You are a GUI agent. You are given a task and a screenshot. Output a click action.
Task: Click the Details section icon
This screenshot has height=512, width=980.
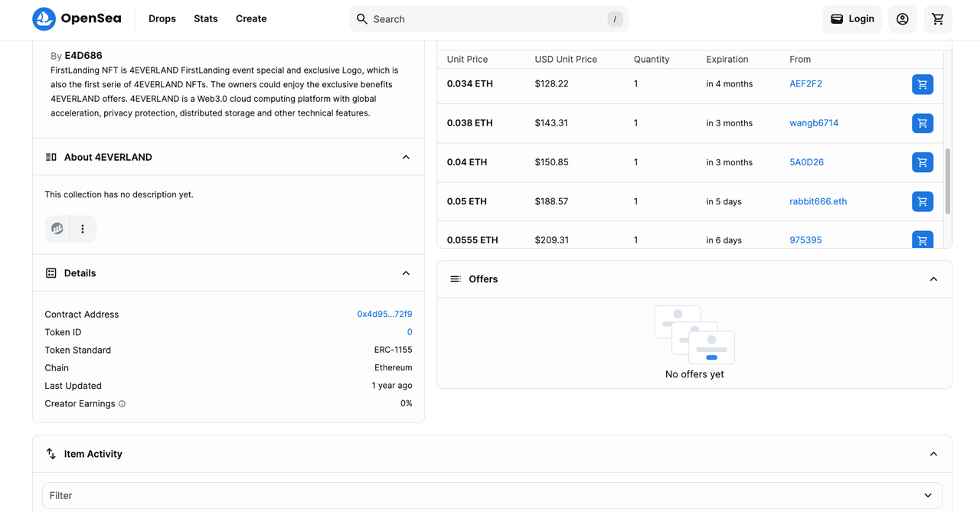coord(51,273)
